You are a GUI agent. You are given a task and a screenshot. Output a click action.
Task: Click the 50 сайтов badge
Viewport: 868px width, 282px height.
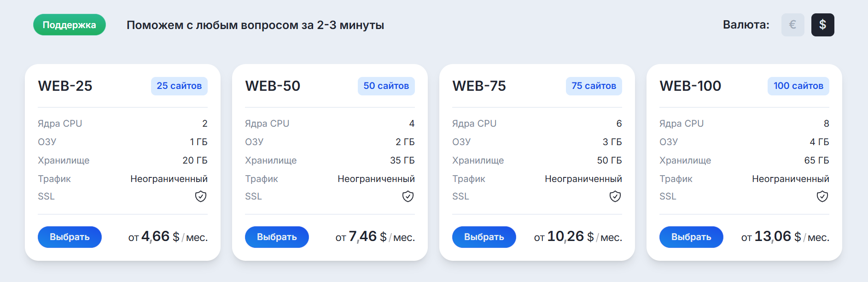point(386,86)
